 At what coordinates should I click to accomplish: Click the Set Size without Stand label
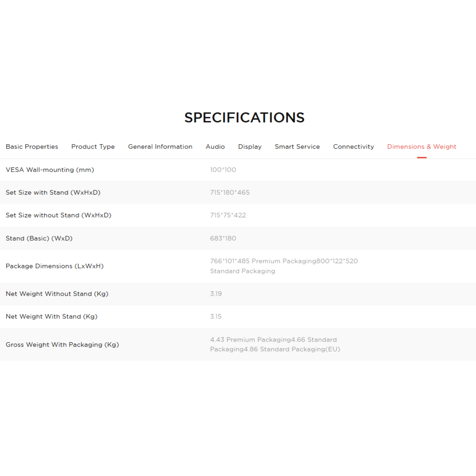coord(58,215)
